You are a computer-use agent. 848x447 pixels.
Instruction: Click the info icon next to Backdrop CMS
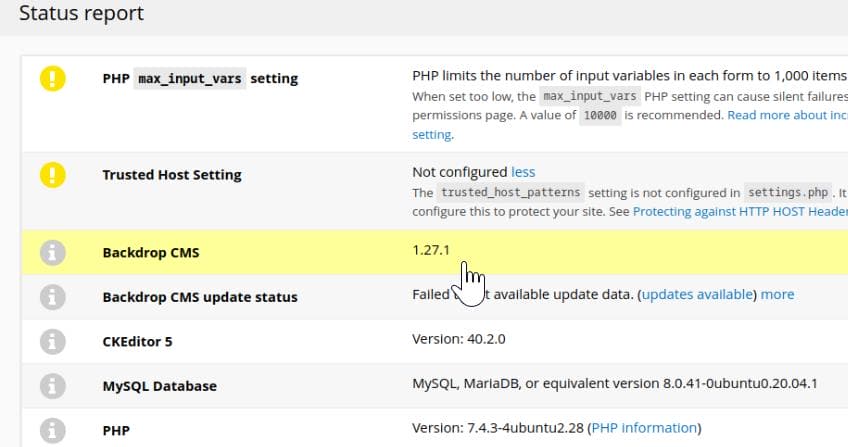coord(52,252)
